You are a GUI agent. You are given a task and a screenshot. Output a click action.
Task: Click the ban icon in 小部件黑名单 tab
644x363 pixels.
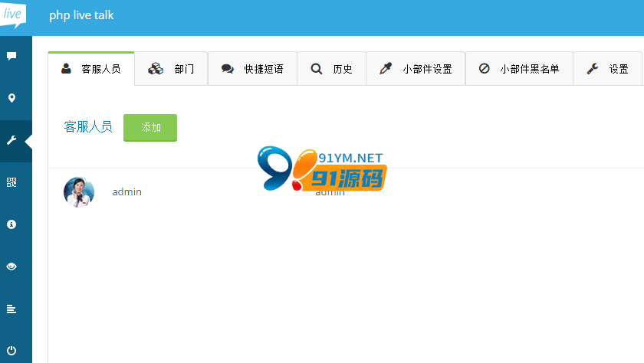click(485, 68)
